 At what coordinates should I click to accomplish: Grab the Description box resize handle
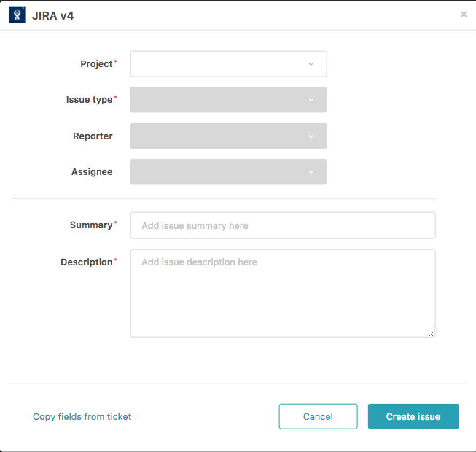pos(432,333)
